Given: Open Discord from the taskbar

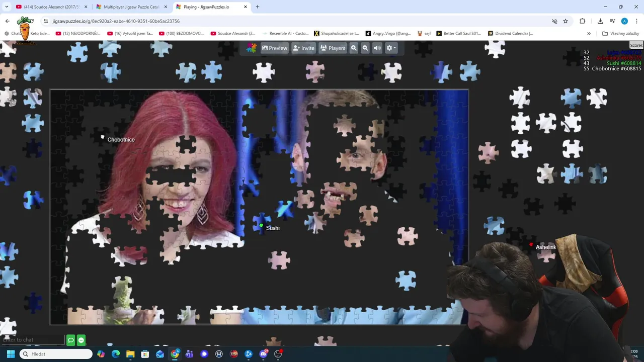Looking at the screenshot, I should 263,354.
